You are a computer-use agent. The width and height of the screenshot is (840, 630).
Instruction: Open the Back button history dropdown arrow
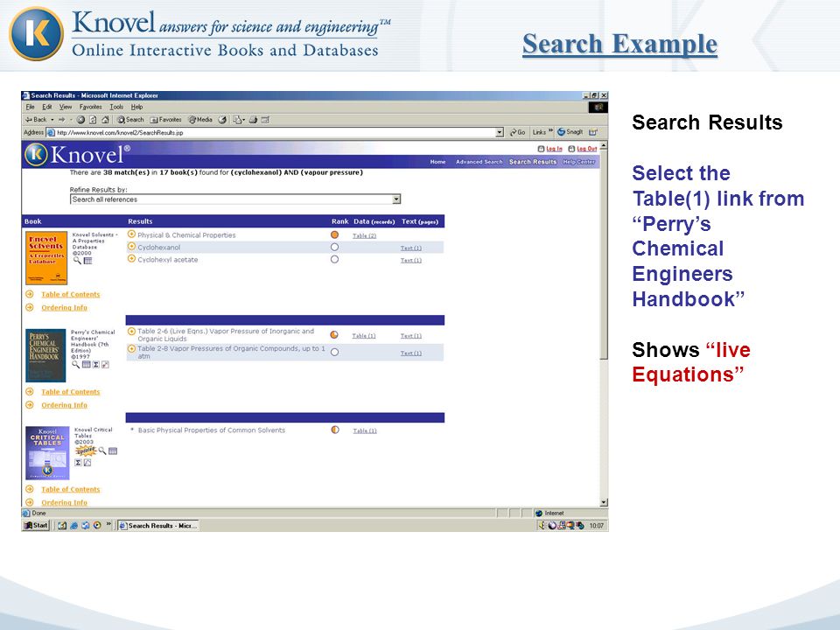[x=52, y=120]
